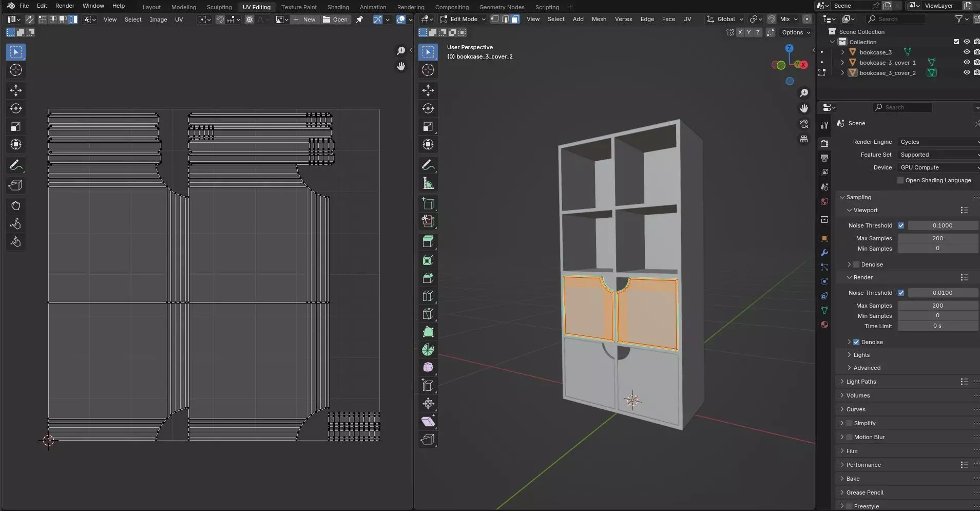Adjust Render Noise Threshold value 0.0100
Image resolution: width=980 pixels, height=511 pixels.
943,293
